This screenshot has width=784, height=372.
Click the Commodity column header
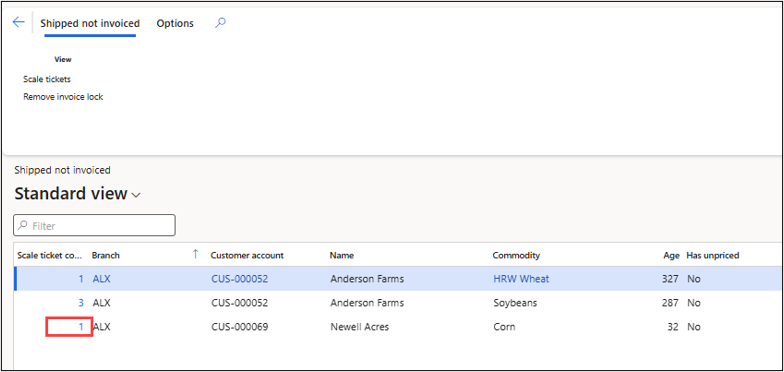pos(516,255)
